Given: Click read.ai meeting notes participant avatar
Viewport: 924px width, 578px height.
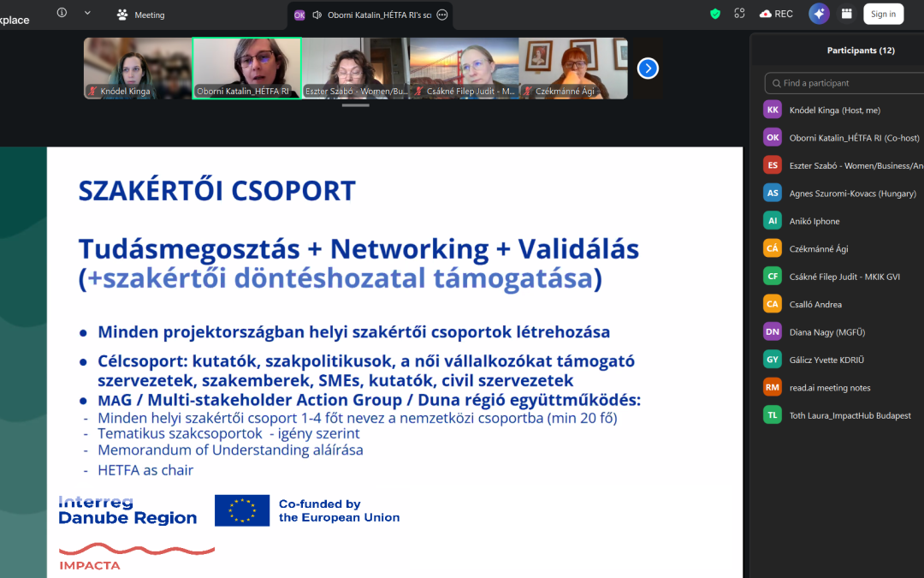Looking at the screenshot, I should 773,387.
